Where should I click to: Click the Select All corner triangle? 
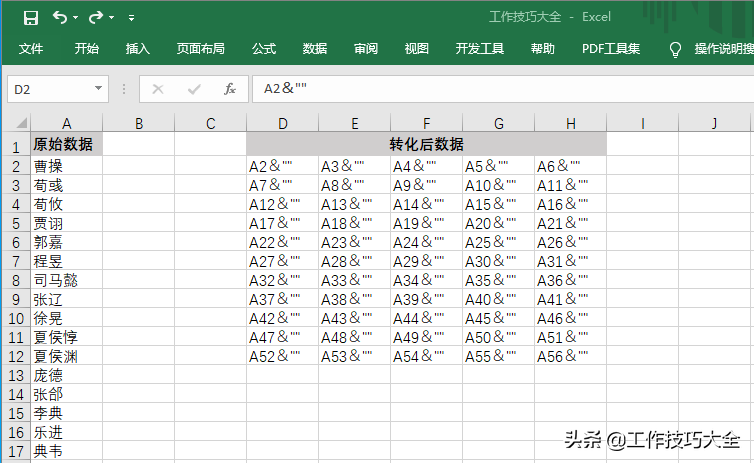pyautogui.click(x=20, y=124)
